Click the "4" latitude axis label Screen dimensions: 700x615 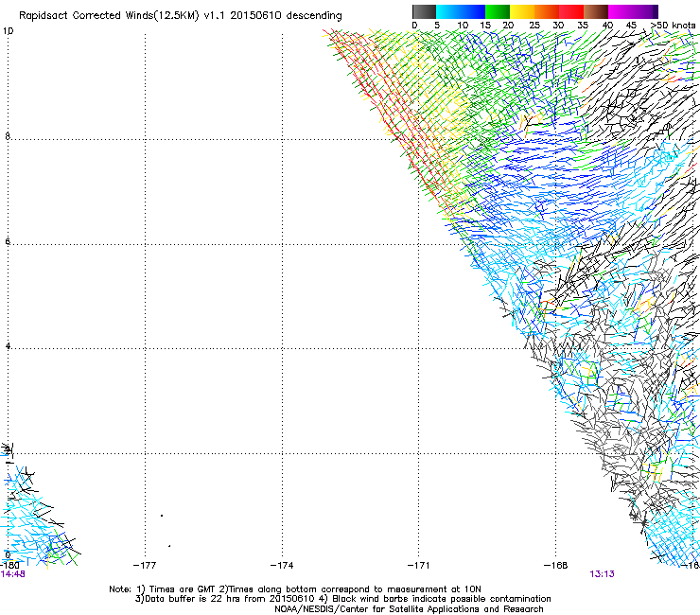[8, 346]
